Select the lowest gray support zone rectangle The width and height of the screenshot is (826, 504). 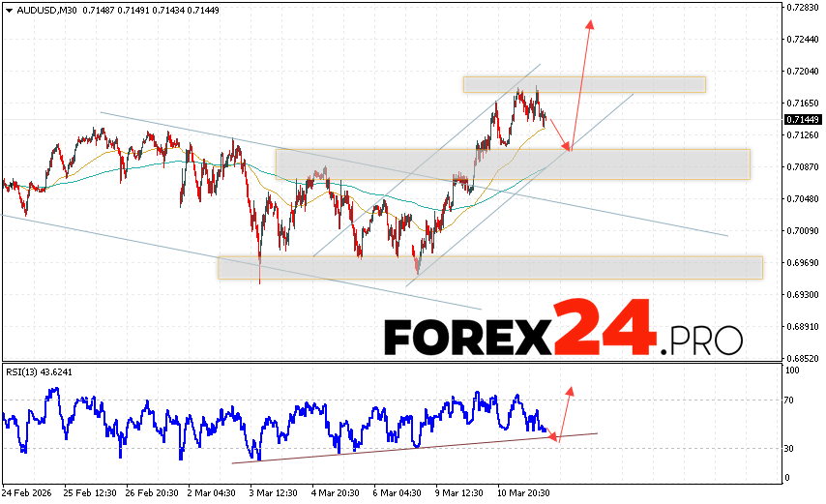(489, 267)
